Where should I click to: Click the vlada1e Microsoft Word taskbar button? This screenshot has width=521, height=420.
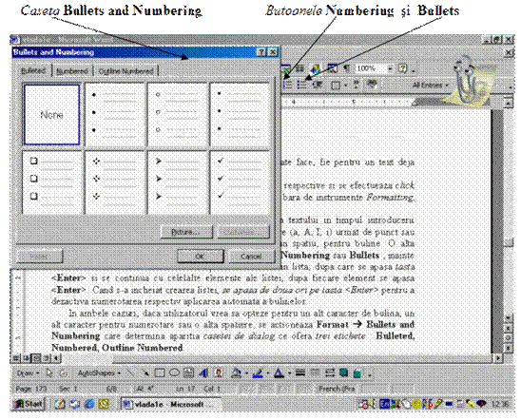pyautogui.click(x=170, y=404)
